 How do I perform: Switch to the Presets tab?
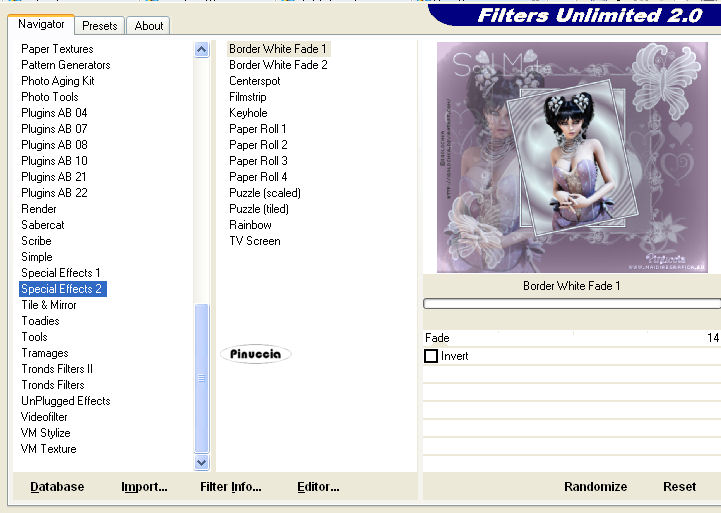(x=99, y=26)
